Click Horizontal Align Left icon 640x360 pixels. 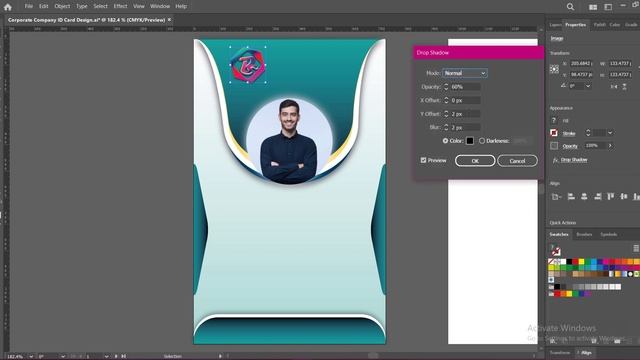pos(571,197)
